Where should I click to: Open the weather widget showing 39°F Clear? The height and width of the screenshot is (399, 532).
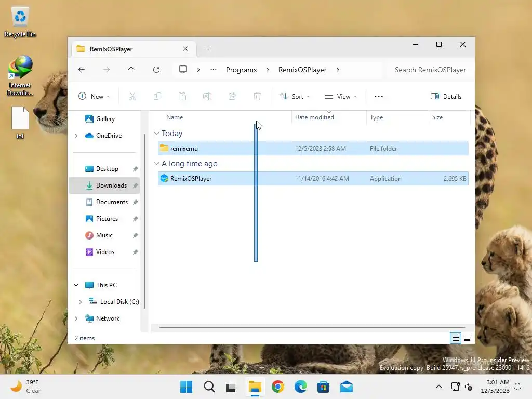pyautogui.click(x=25, y=387)
